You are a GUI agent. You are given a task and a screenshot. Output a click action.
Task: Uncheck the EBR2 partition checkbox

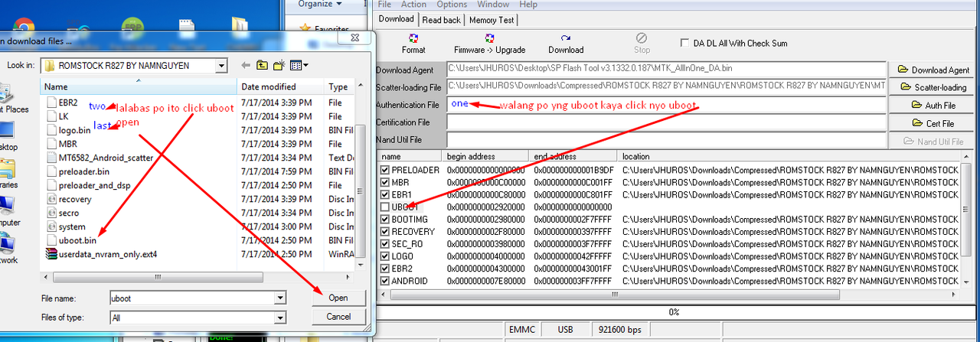coord(384,268)
